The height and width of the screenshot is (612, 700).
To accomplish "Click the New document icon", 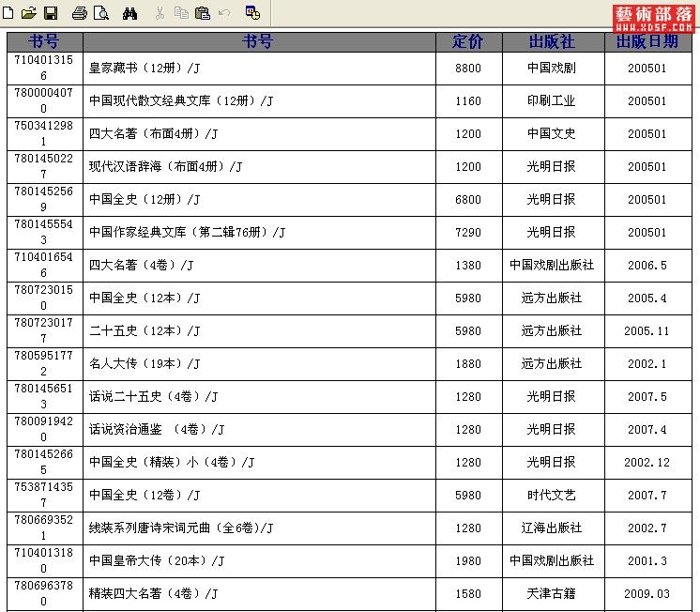I will click(8, 12).
